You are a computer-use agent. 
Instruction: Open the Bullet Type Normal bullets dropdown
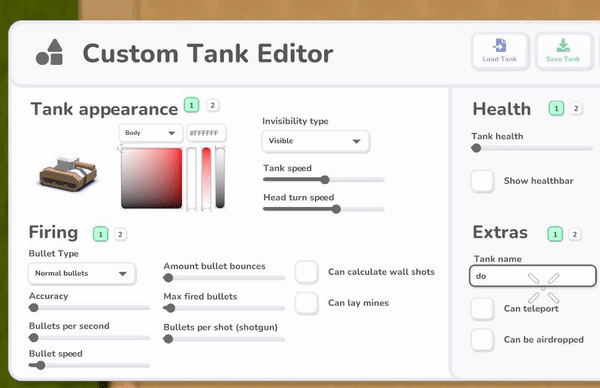[x=82, y=274]
